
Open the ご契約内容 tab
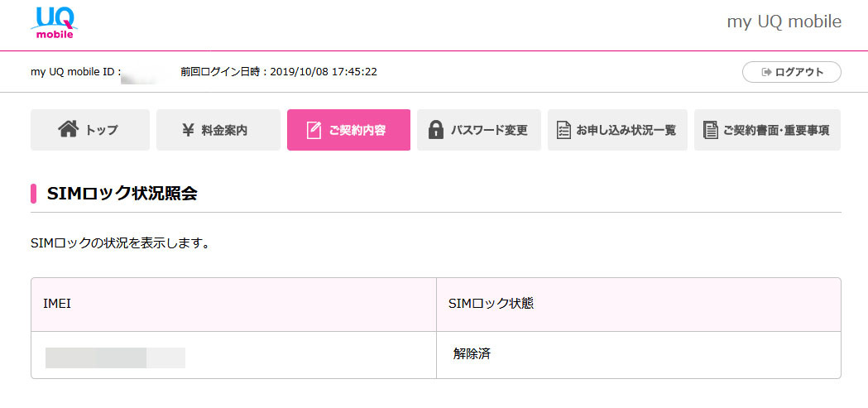click(348, 130)
